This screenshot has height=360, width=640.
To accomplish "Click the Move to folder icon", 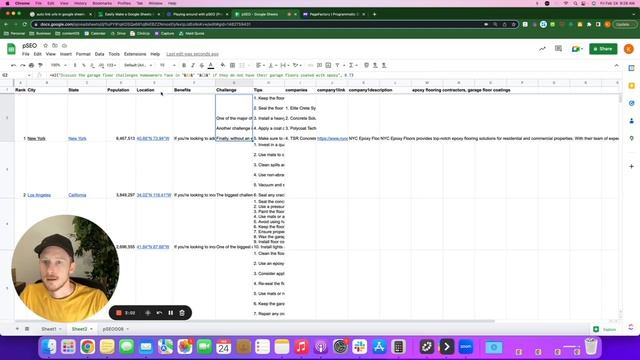I will (x=55, y=46).
